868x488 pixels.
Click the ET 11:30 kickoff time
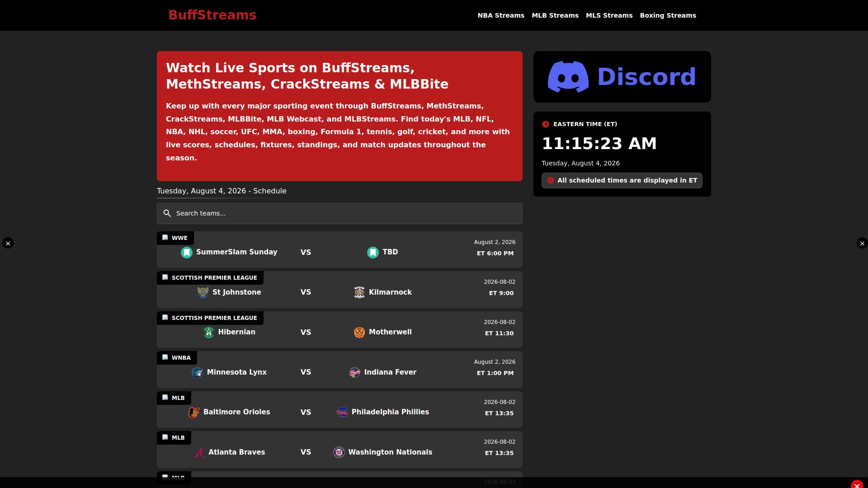[x=499, y=333]
